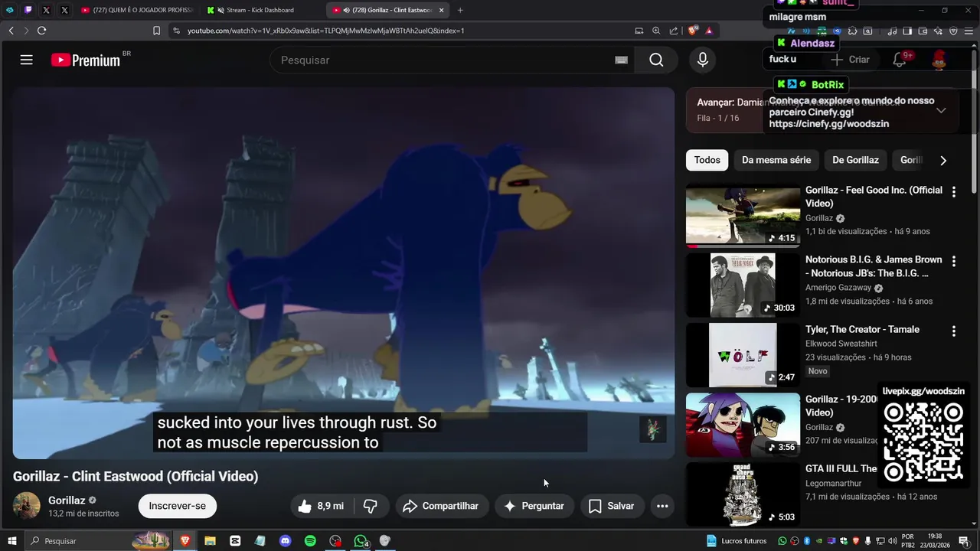Open options menu for the Feel Good Inc. video
The width and height of the screenshot is (980, 551).
coord(954,191)
